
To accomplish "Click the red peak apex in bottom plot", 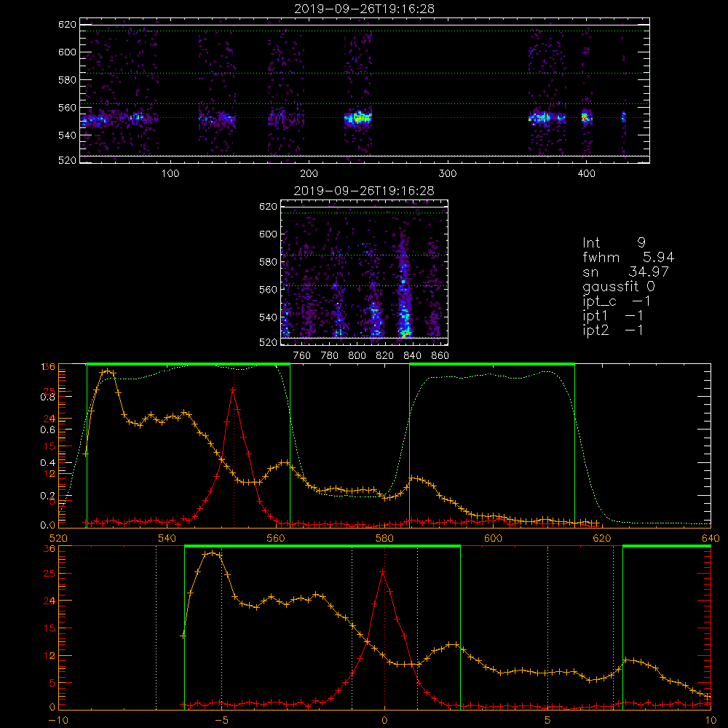I will pos(383,572).
